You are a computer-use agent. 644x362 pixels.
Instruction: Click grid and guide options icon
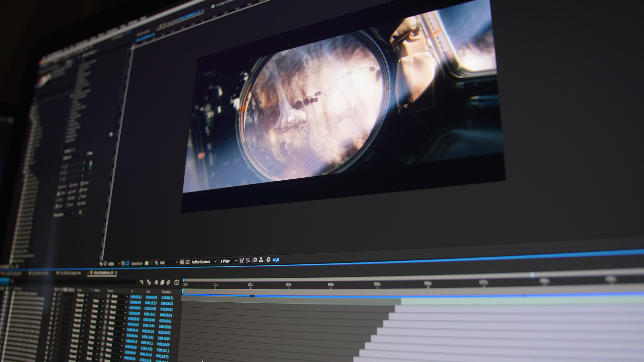(123, 263)
